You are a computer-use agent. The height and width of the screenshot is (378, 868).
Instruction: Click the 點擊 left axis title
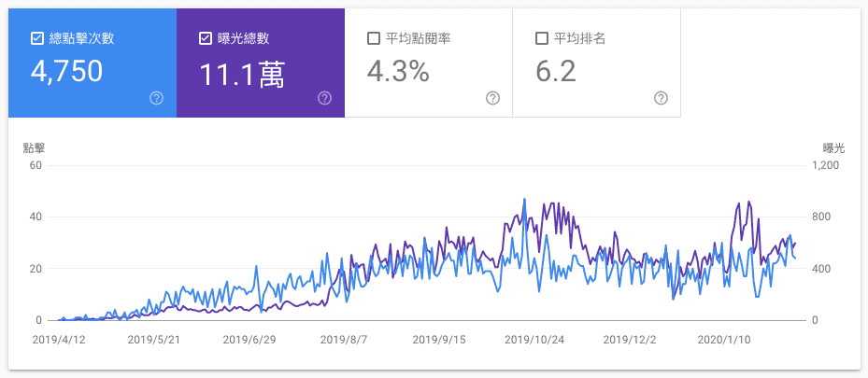(34, 147)
